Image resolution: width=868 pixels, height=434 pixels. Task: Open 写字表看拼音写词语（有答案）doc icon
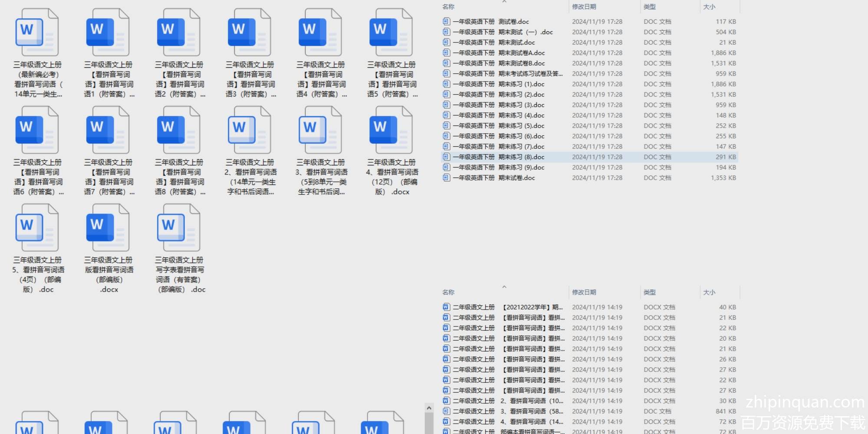point(178,228)
